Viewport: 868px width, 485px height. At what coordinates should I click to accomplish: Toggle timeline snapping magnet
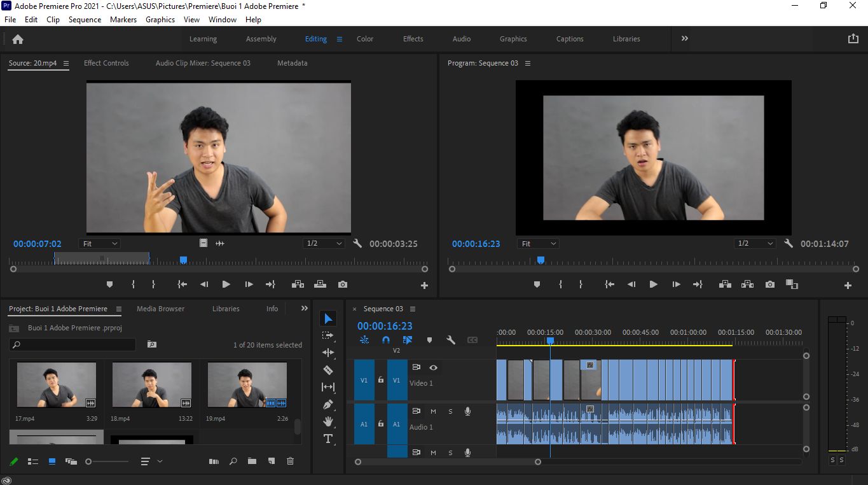385,341
